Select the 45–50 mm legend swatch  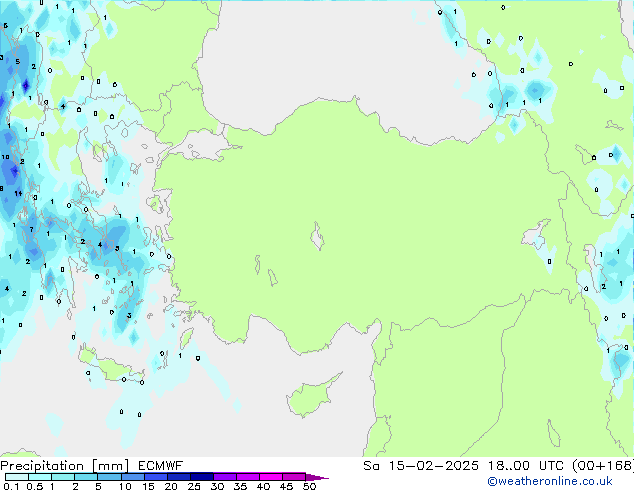[x=294, y=477]
